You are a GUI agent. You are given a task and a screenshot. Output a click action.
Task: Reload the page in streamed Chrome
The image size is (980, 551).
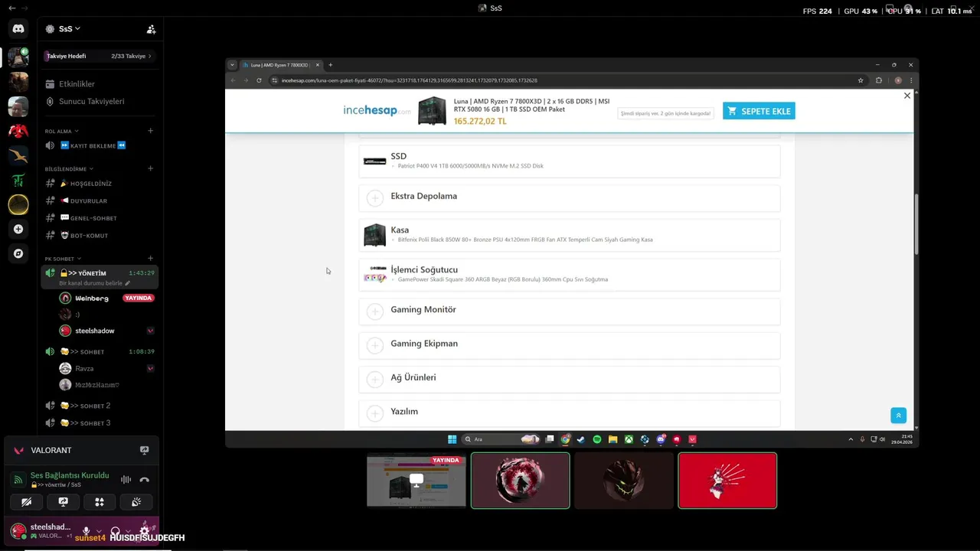pyautogui.click(x=259, y=80)
